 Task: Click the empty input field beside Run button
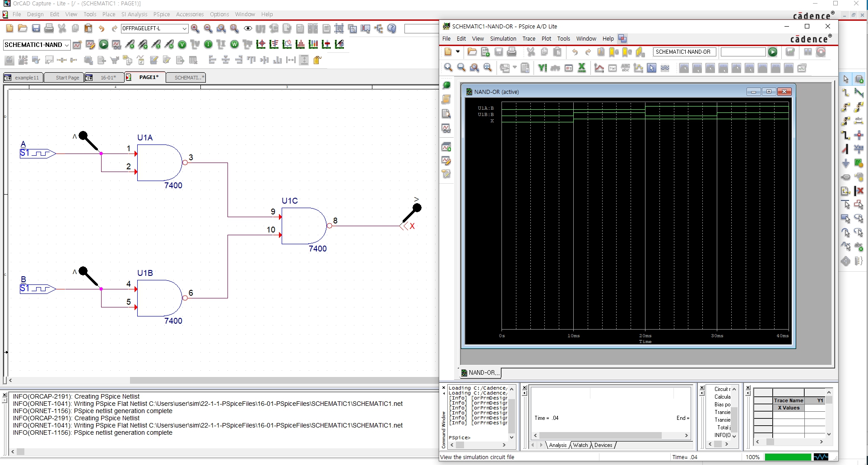pyautogui.click(x=743, y=52)
